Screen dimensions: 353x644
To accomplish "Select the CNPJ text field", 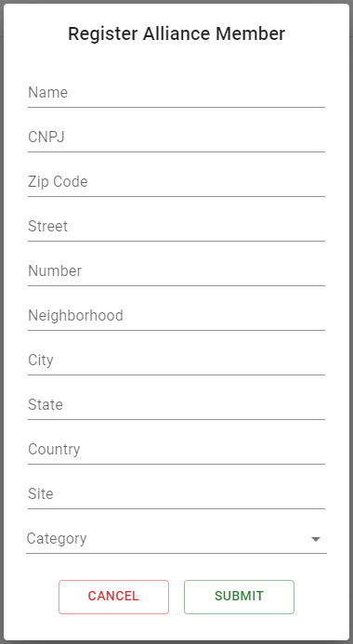I will pos(176,138).
